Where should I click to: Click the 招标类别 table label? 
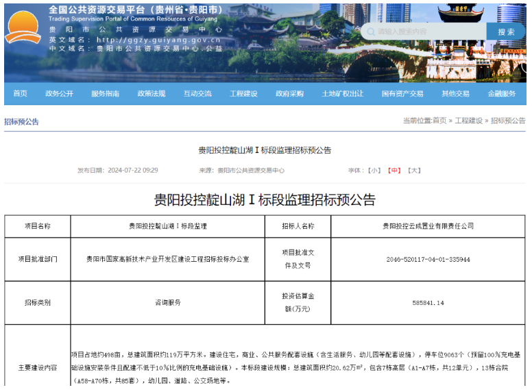pos(37,302)
